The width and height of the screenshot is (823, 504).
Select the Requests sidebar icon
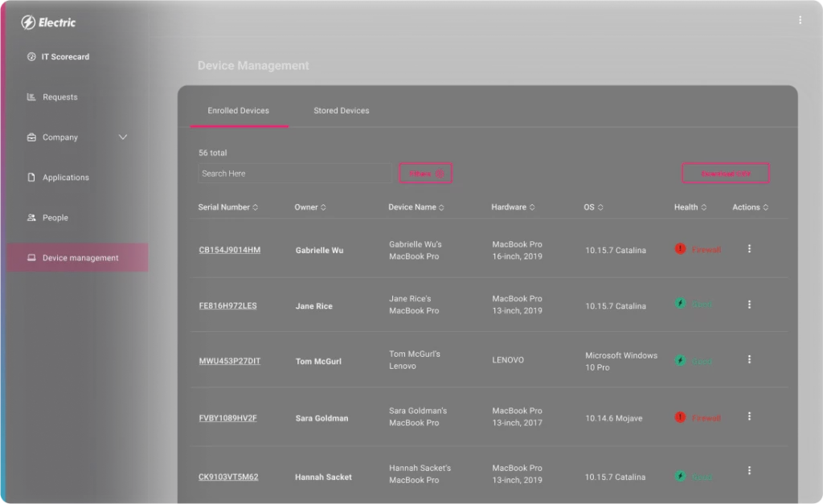pos(31,96)
